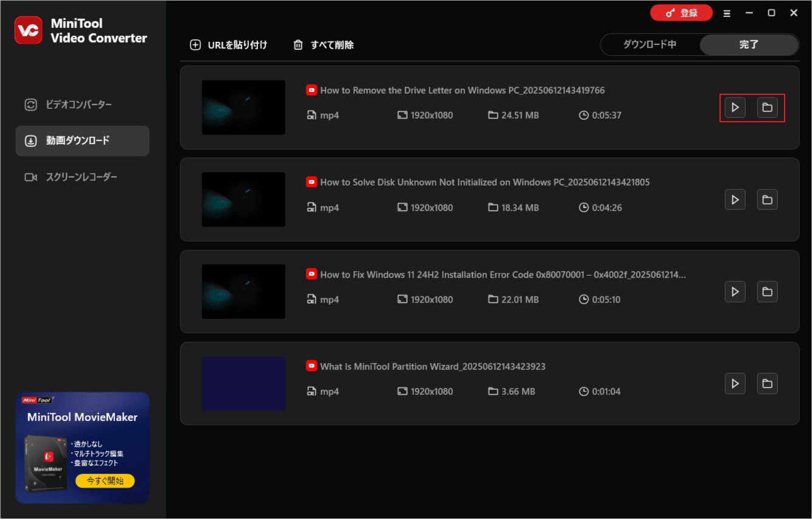
Task: Maximize the MiniTool Video Converter window
Action: point(771,13)
